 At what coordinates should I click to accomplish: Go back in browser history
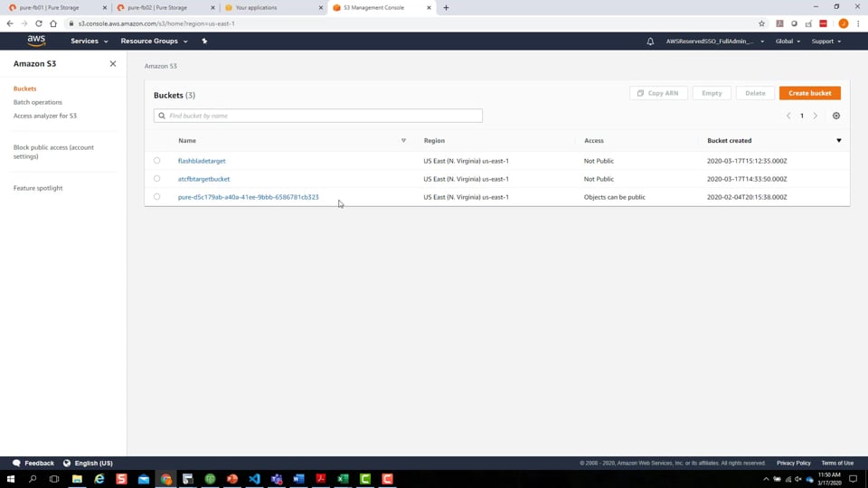(x=10, y=23)
